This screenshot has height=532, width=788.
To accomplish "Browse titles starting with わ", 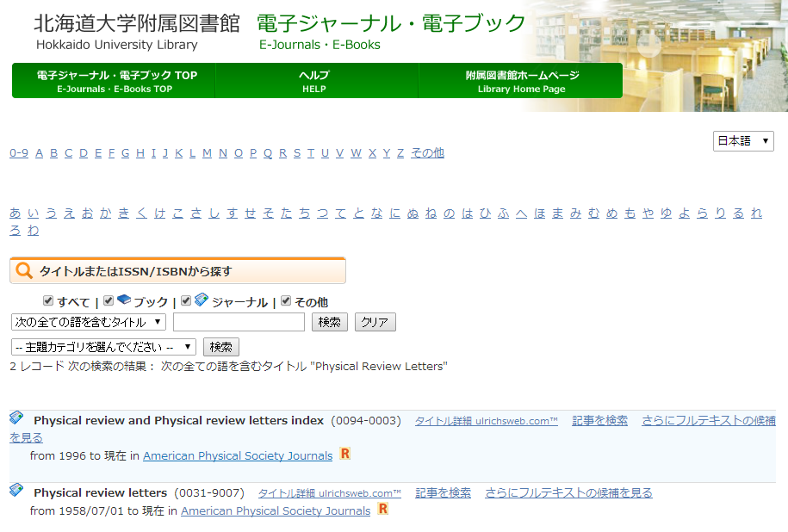I will pos(34,231).
